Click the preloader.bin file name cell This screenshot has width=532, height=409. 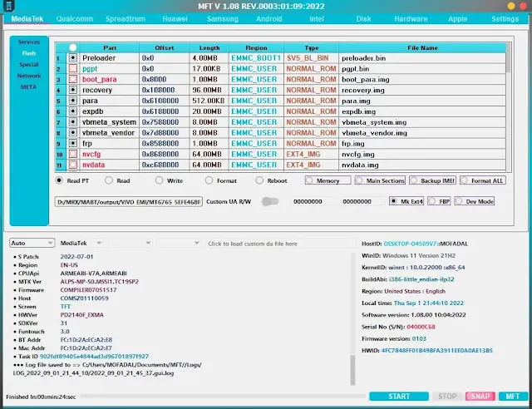click(422, 58)
